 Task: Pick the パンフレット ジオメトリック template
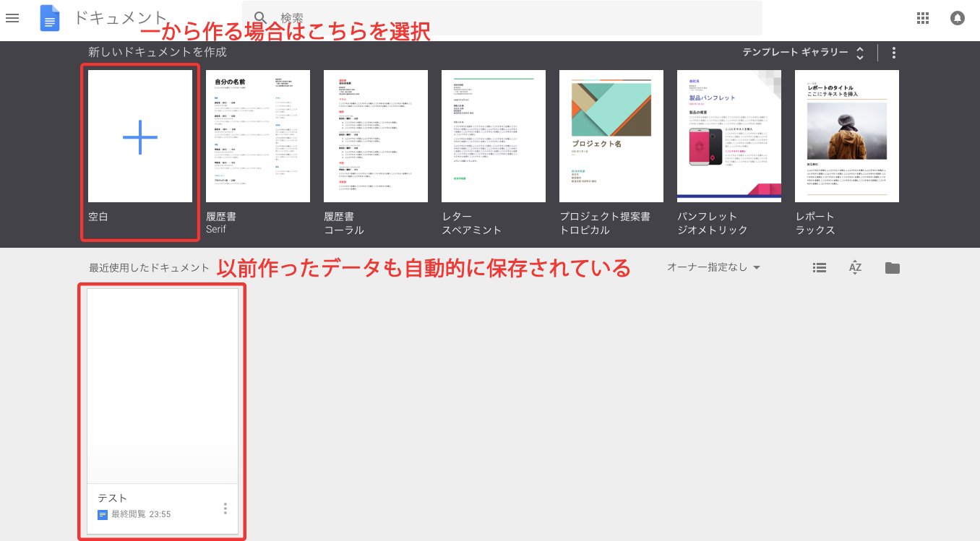pyautogui.click(x=729, y=137)
